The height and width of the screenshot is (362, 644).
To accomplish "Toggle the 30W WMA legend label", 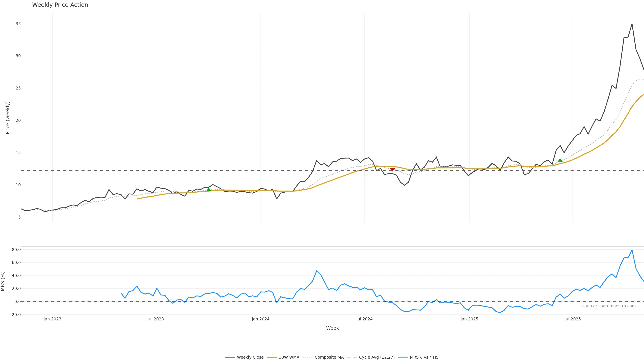I will click(289, 357).
